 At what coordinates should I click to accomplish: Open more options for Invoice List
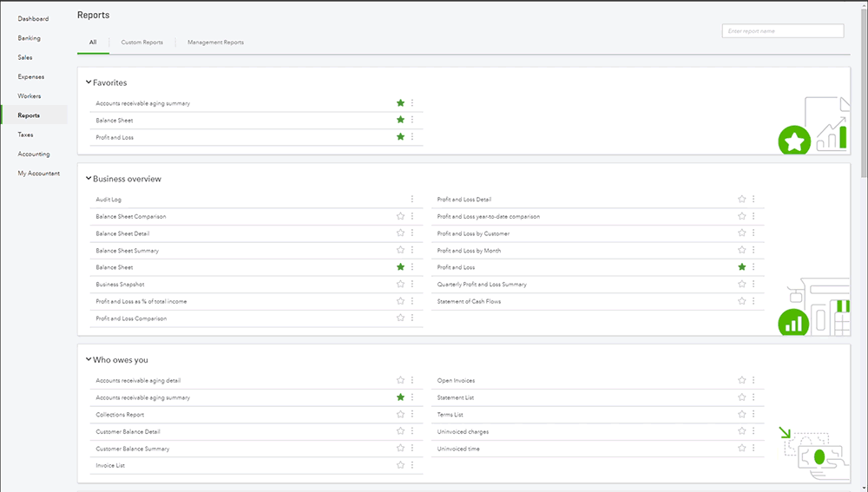(411, 465)
